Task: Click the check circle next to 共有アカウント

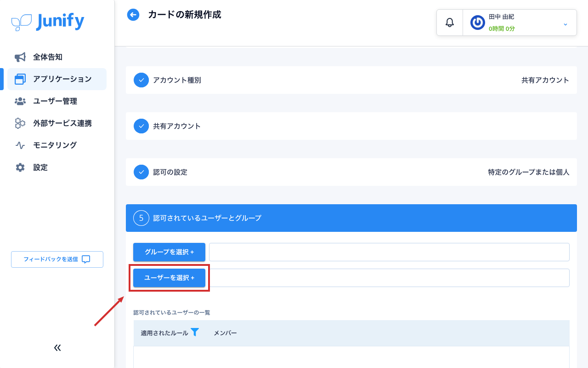Action: coord(141,126)
